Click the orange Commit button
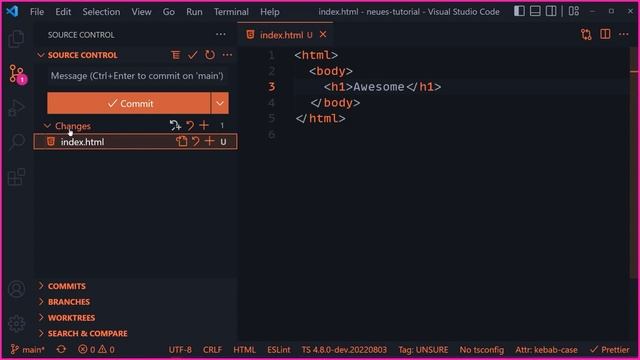 129,103
